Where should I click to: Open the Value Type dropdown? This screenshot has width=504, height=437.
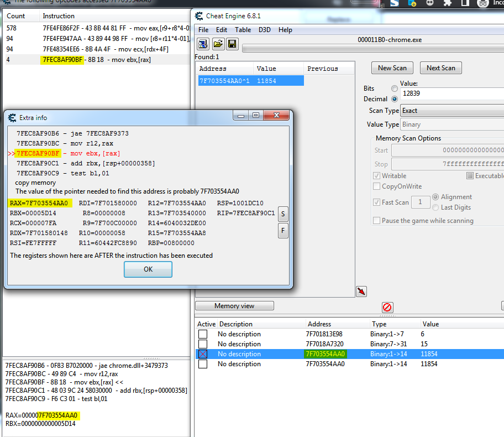[452, 125]
